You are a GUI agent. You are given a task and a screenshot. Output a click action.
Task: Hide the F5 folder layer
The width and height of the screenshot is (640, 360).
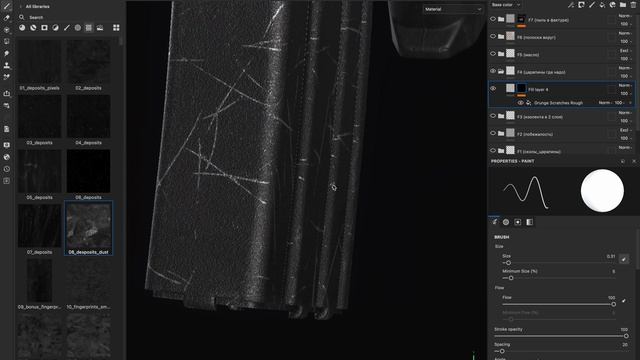pos(493,53)
